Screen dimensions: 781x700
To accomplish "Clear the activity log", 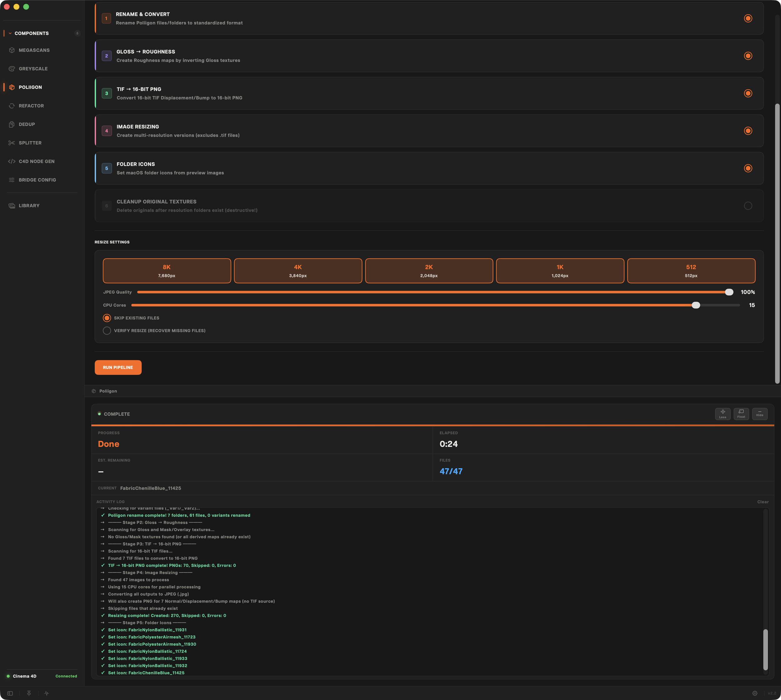I will point(763,502).
